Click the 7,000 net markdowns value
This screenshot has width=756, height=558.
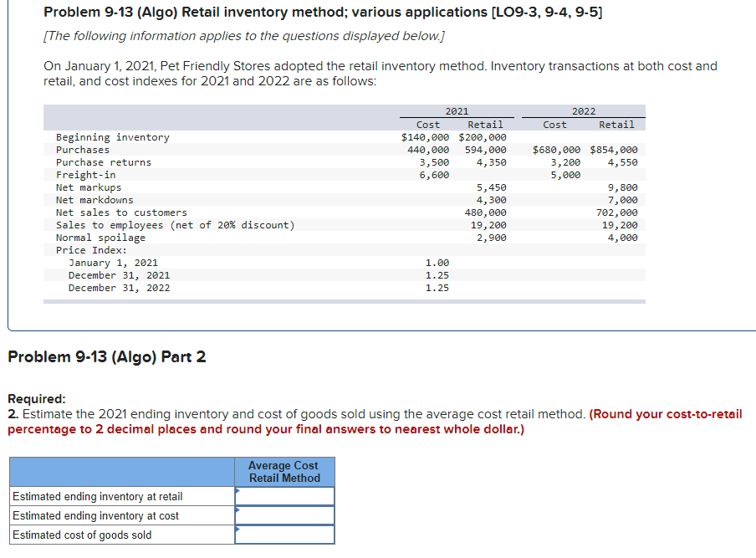622,200
